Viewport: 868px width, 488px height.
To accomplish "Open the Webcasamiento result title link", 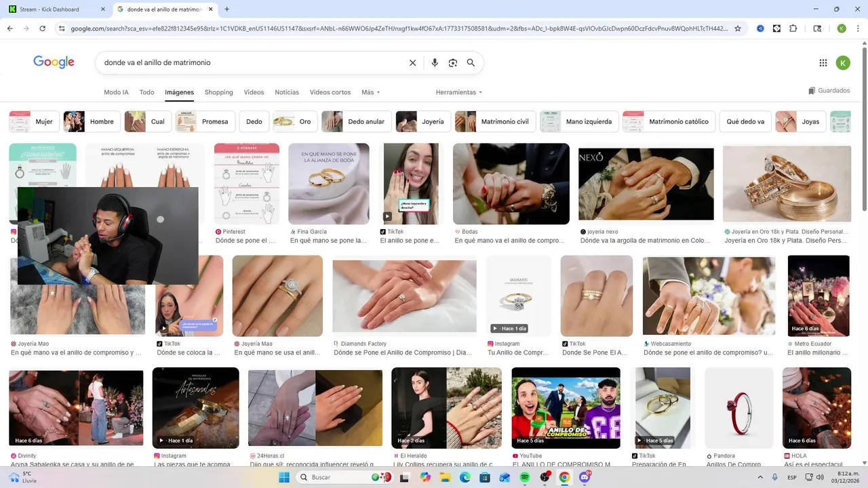I will 708,352.
